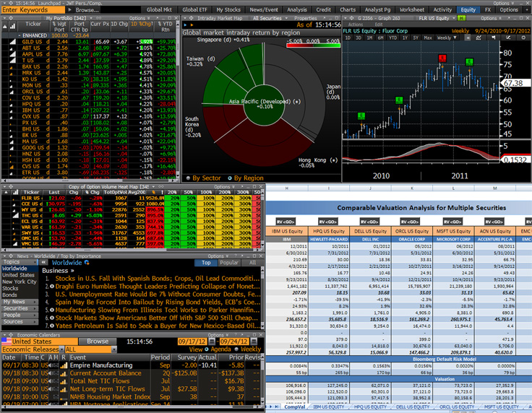Open Global Mkt launchpad tab
Screen dimensions: 532x413
(159, 10)
